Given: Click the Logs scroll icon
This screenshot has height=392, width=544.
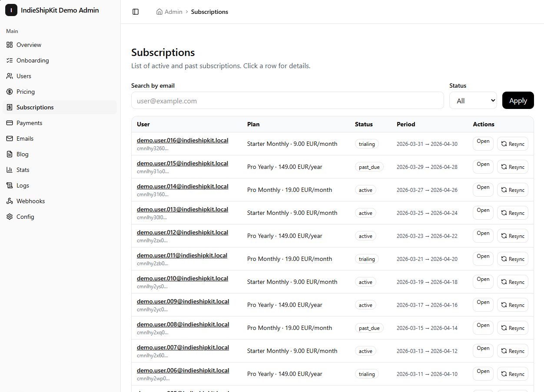Looking at the screenshot, I should [10, 185].
